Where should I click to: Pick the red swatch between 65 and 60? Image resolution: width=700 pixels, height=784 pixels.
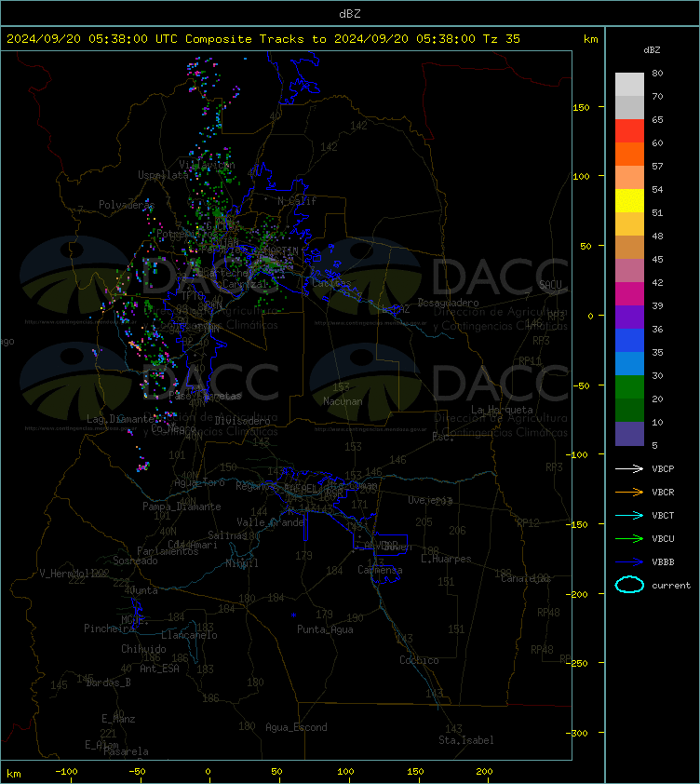point(629,130)
